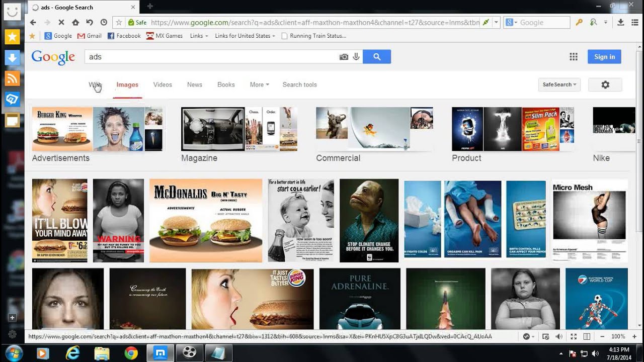Open the Maxthon main menu icon
Screen dimensions: 644x362
[634, 22]
